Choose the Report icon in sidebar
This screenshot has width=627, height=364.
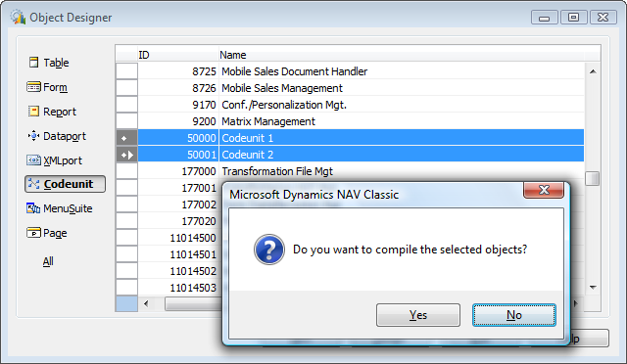click(33, 112)
